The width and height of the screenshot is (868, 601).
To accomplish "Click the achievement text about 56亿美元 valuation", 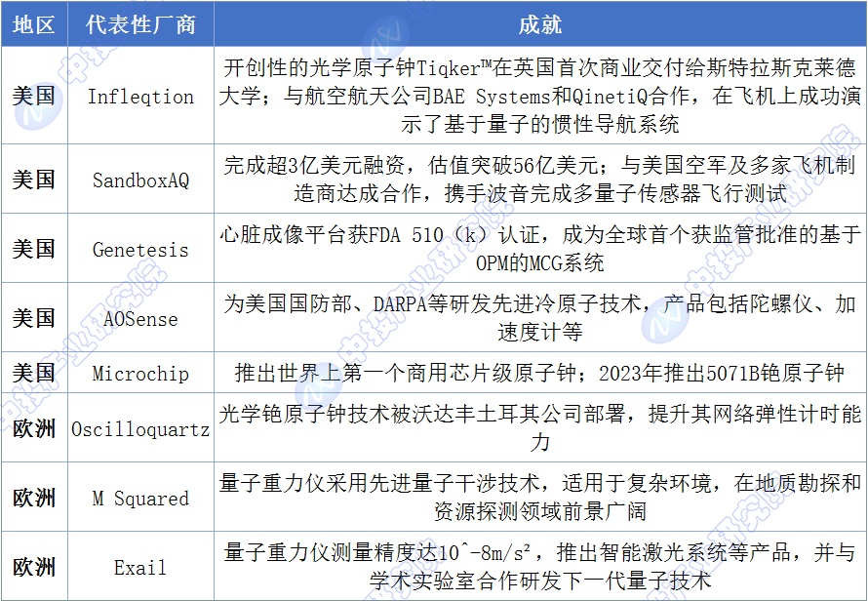I will click(x=540, y=180).
